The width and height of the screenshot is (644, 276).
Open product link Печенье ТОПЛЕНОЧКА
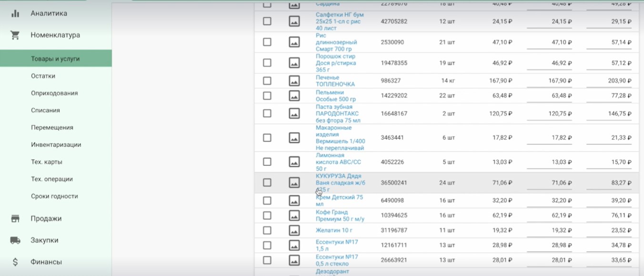(x=335, y=81)
